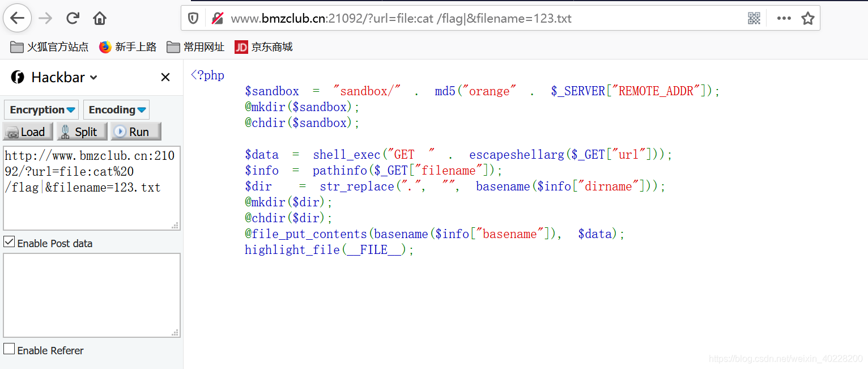Open the page actions three-dot menu
Image resolution: width=868 pixels, height=369 pixels.
click(x=784, y=18)
